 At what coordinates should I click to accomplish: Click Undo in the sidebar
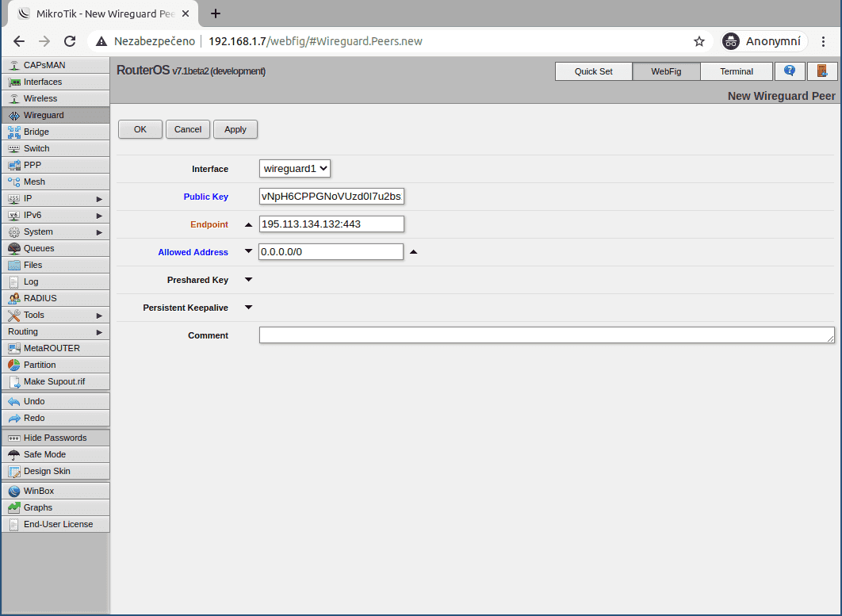(x=55, y=401)
